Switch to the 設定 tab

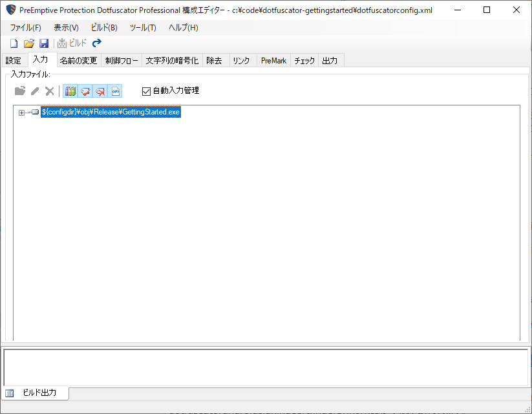14,60
